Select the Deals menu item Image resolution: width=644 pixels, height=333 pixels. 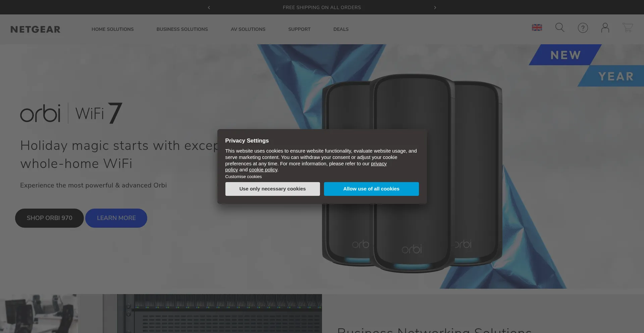340,29
